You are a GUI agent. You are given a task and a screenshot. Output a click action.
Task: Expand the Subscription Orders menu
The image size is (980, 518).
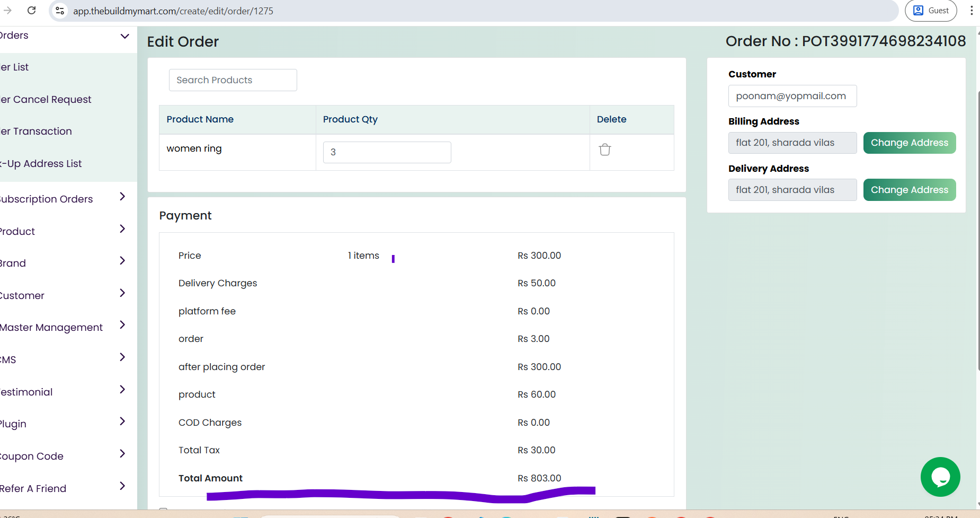(122, 197)
